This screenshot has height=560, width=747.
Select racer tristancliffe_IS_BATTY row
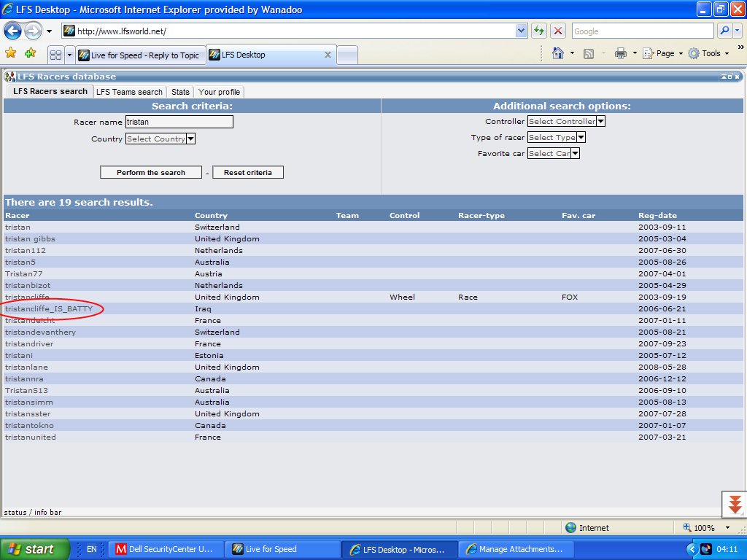pyautogui.click(x=373, y=309)
